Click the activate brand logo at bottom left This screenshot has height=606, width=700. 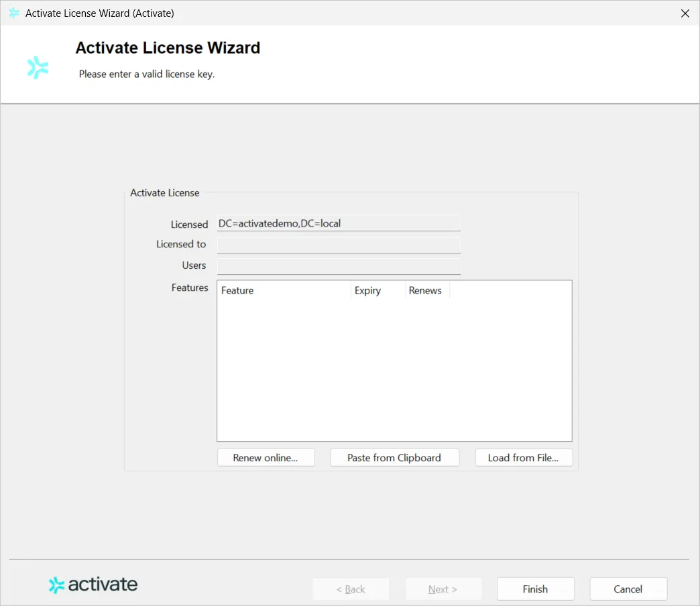coord(93,585)
